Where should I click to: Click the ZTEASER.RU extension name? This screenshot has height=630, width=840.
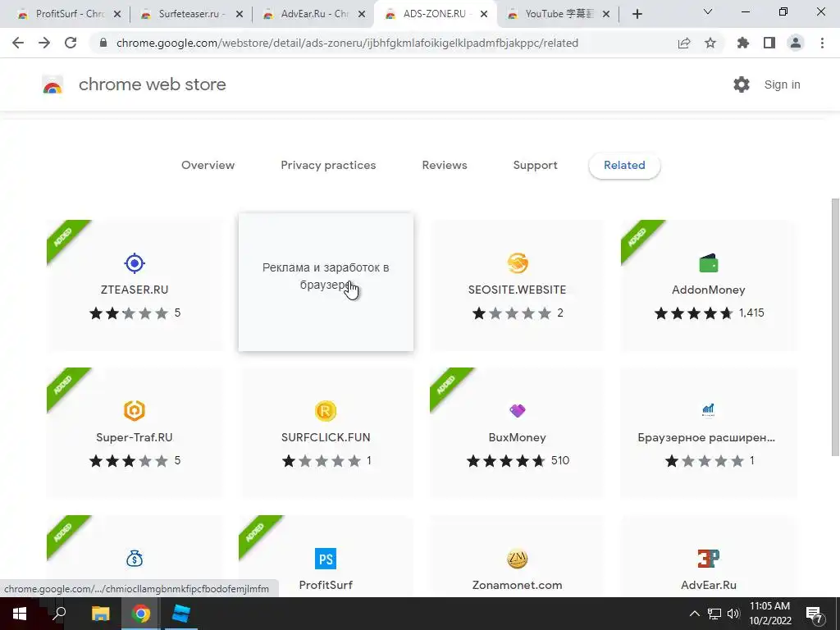tap(135, 290)
